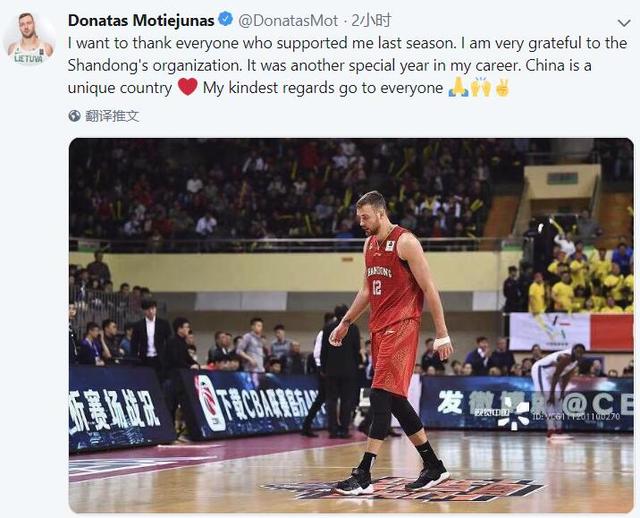640x518 pixels.
Task: Click the 赛场战况 banner at photo left
Action: click(115, 410)
